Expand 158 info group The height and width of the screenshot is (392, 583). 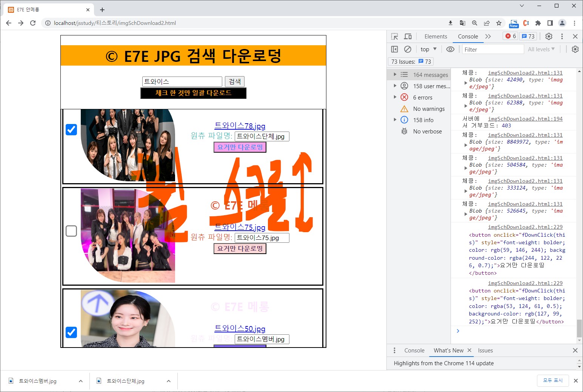(395, 120)
